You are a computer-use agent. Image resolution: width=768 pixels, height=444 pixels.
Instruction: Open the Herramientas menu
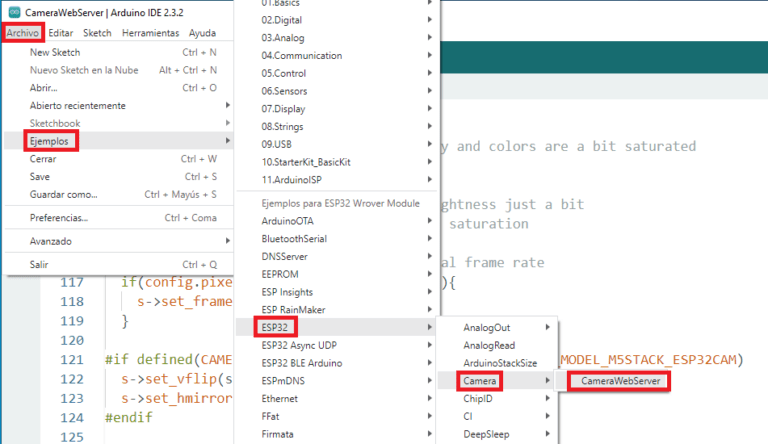(151, 33)
